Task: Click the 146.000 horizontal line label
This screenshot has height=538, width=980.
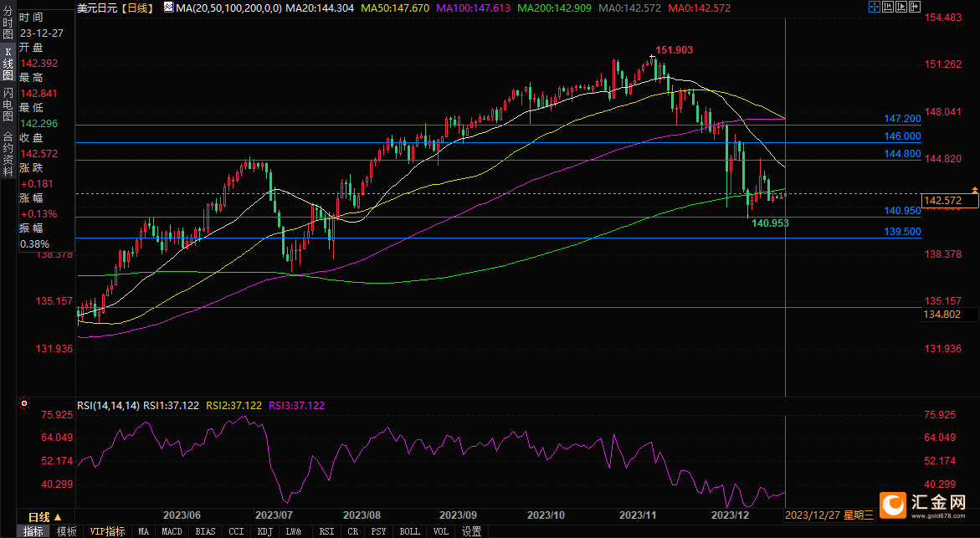Action: (902, 136)
